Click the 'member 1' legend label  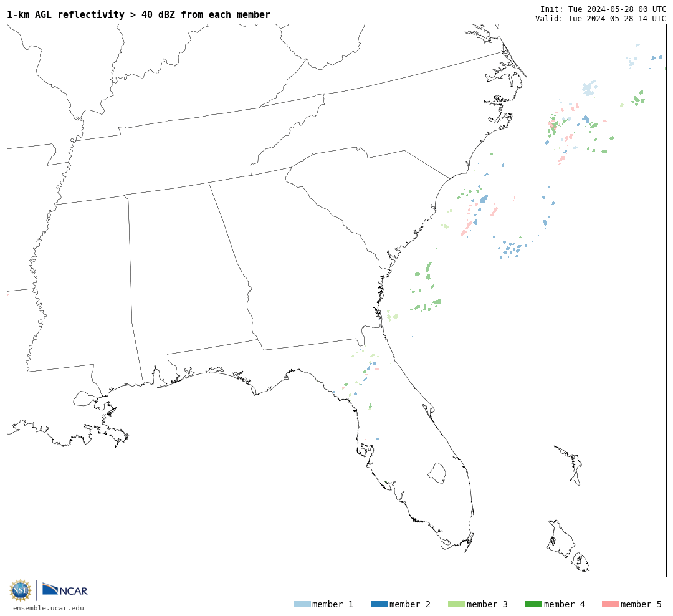333,604
